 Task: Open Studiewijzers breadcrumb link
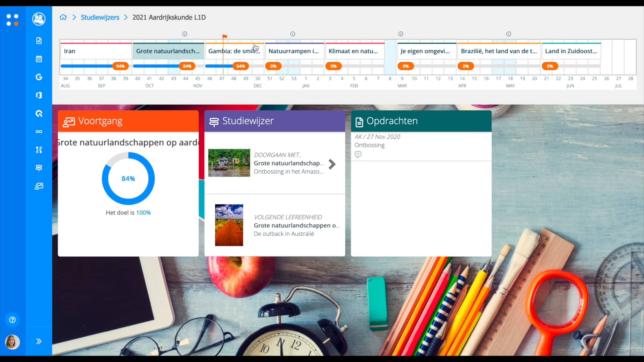coord(100,17)
